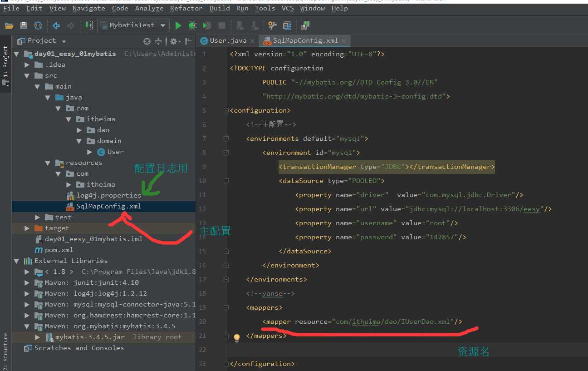This screenshot has height=371, width=588.
Task: Expand the test folder
Action: (x=38, y=217)
